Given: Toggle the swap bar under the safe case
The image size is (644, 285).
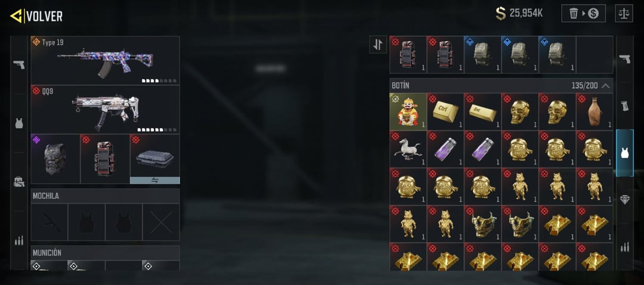Looking at the screenshot, I should [155, 180].
